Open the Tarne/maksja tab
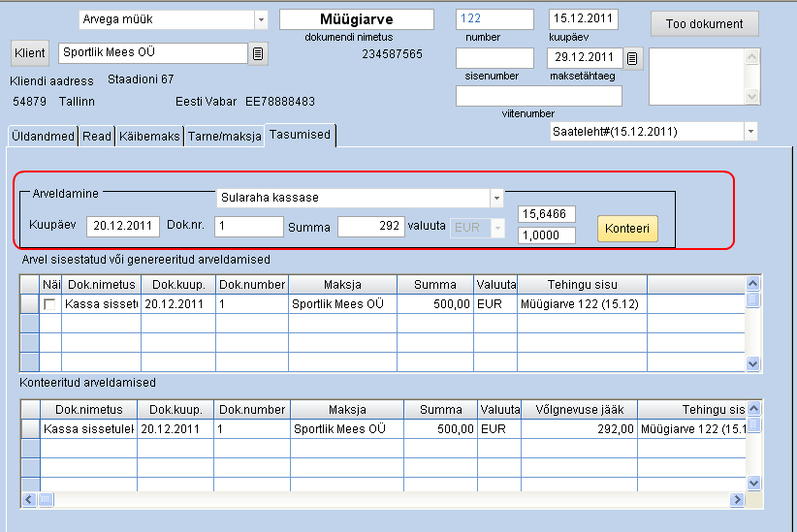This screenshot has width=797, height=532. [x=224, y=137]
